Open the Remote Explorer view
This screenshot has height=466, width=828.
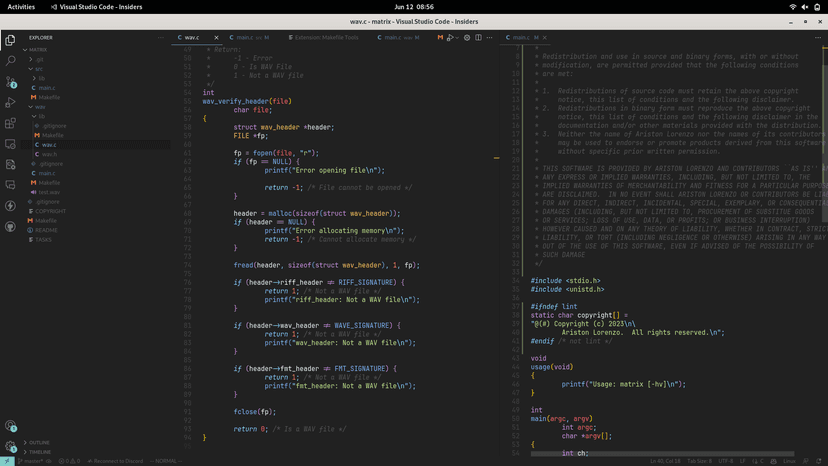coord(10,144)
